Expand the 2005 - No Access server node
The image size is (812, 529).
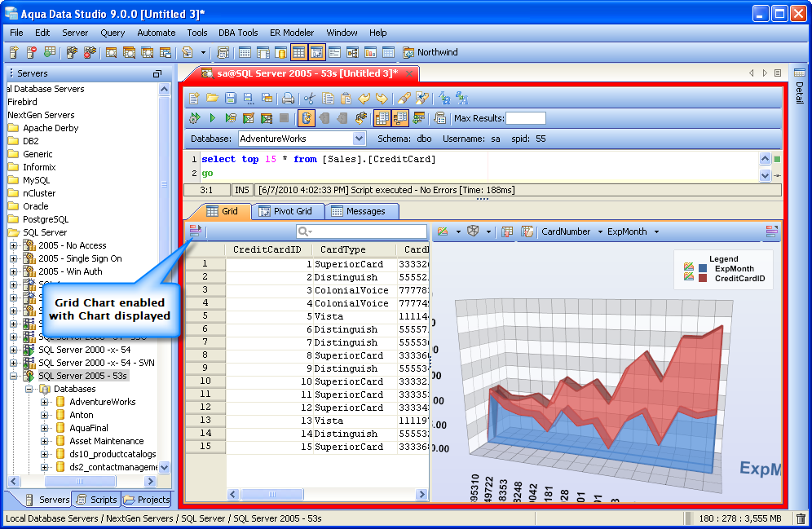[x=14, y=246]
